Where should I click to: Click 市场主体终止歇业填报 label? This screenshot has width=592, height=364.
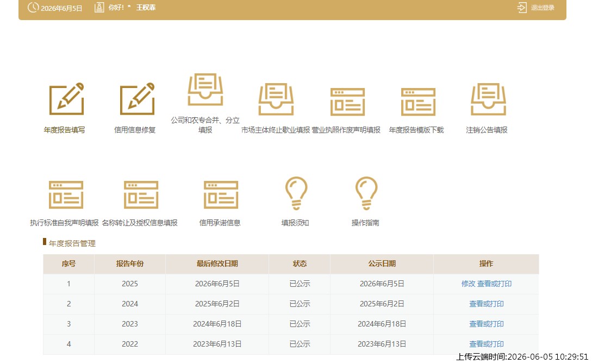pyautogui.click(x=276, y=130)
